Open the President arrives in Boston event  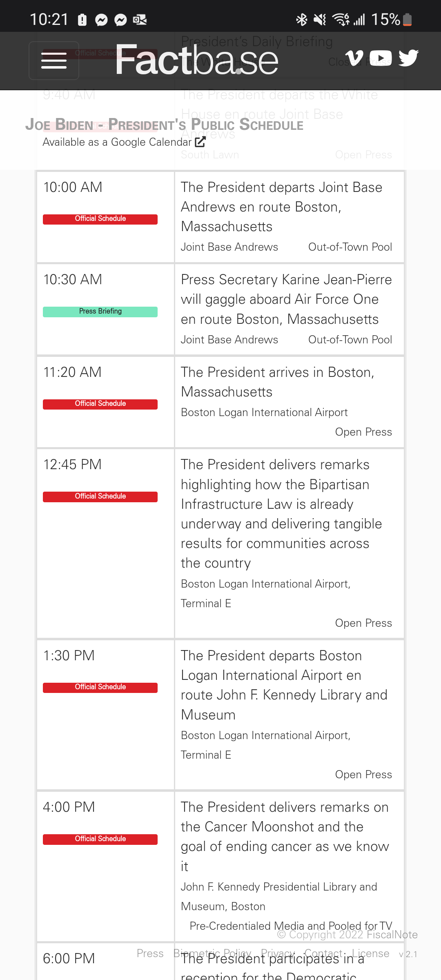pyautogui.click(x=278, y=382)
